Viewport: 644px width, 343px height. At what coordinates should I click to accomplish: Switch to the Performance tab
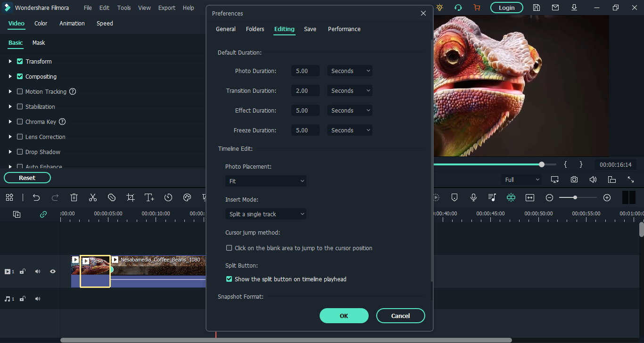[344, 29]
